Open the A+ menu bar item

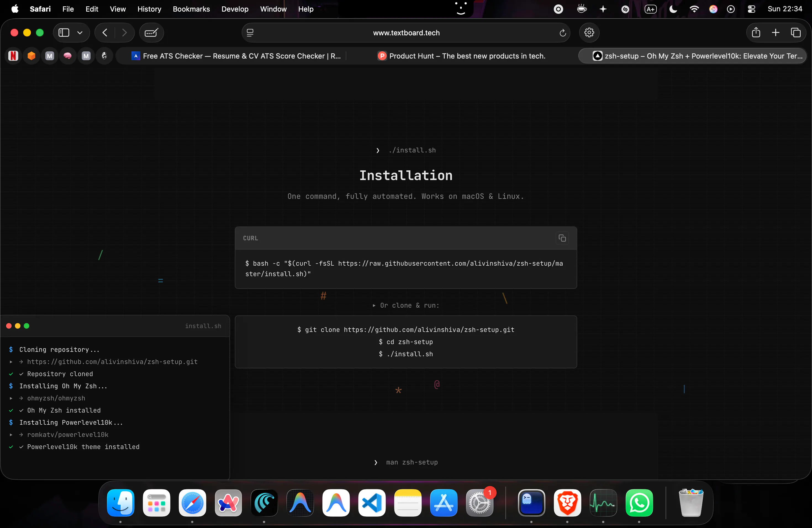coord(650,9)
